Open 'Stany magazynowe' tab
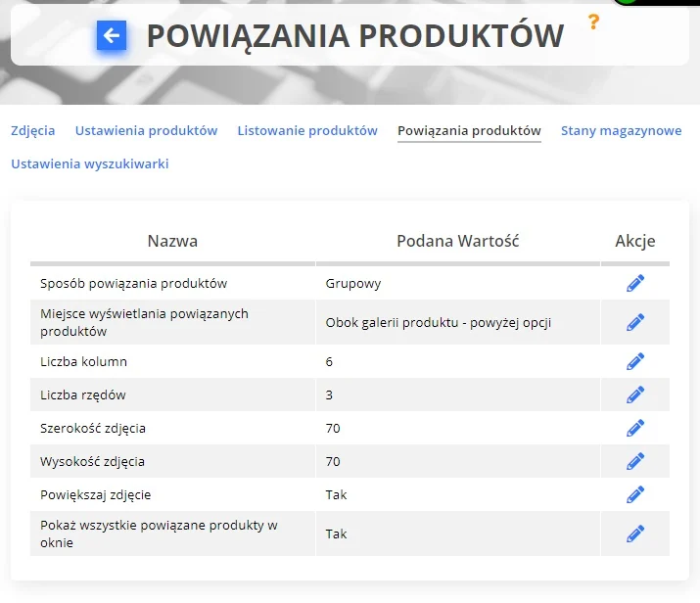 (x=622, y=131)
